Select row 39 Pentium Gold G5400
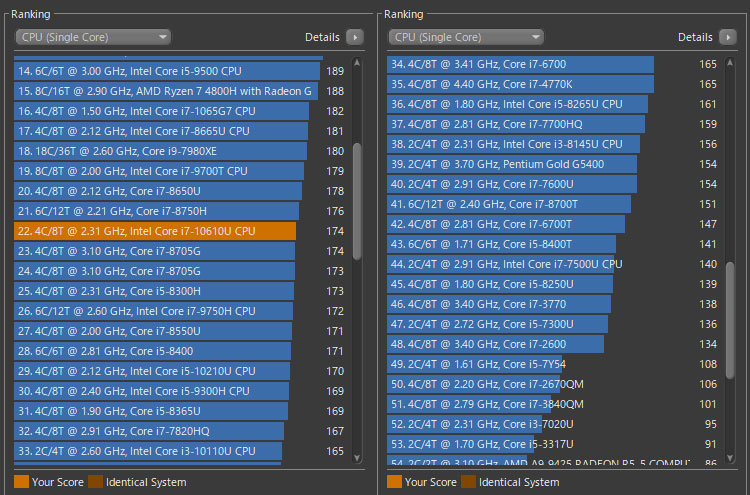The image size is (750, 495). pyautogui.click(x=552, y=164)
